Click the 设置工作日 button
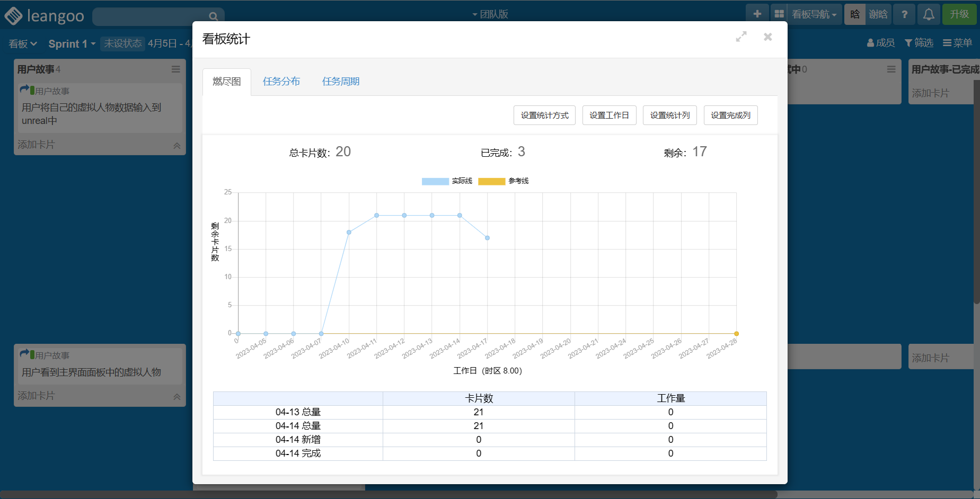Screen dimensions: 980x499 point(609,115)
